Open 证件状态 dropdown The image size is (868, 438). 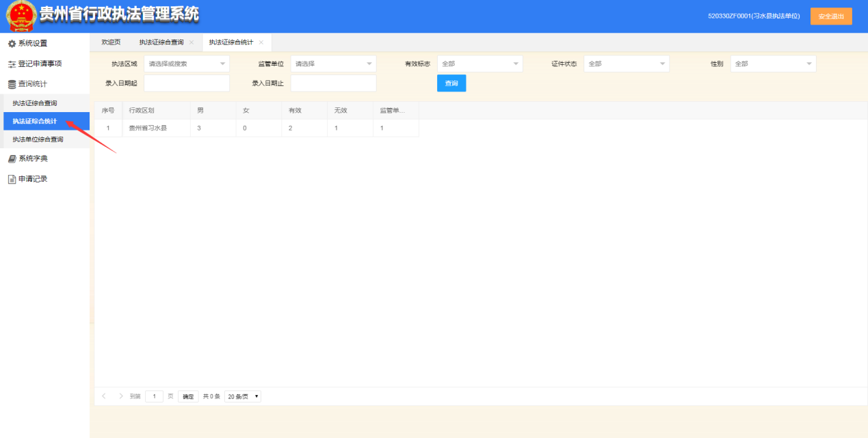[627, 64]
